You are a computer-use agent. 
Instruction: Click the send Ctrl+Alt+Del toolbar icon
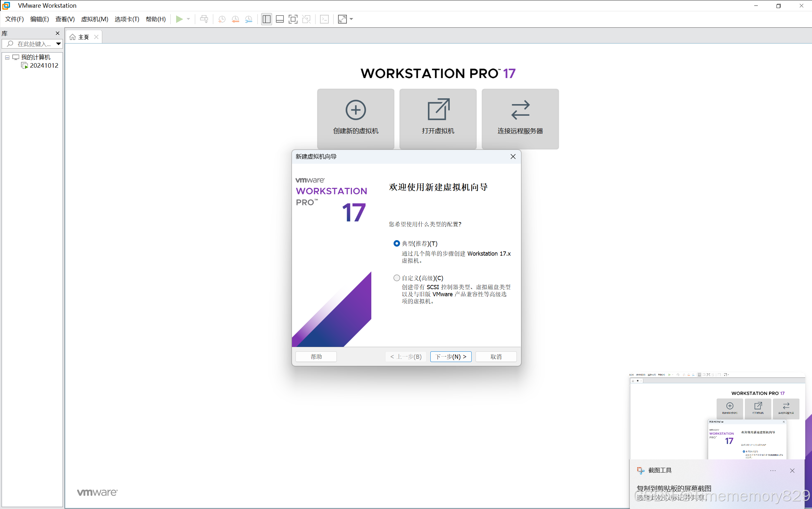[204, 19]
